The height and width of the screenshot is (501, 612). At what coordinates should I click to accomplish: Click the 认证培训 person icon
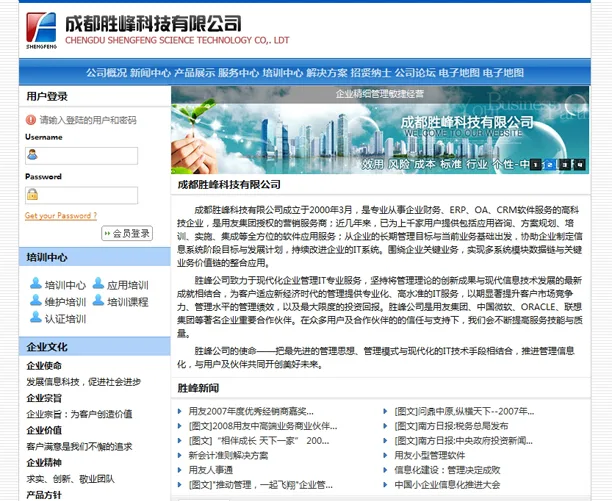click(x=34, y=318)
